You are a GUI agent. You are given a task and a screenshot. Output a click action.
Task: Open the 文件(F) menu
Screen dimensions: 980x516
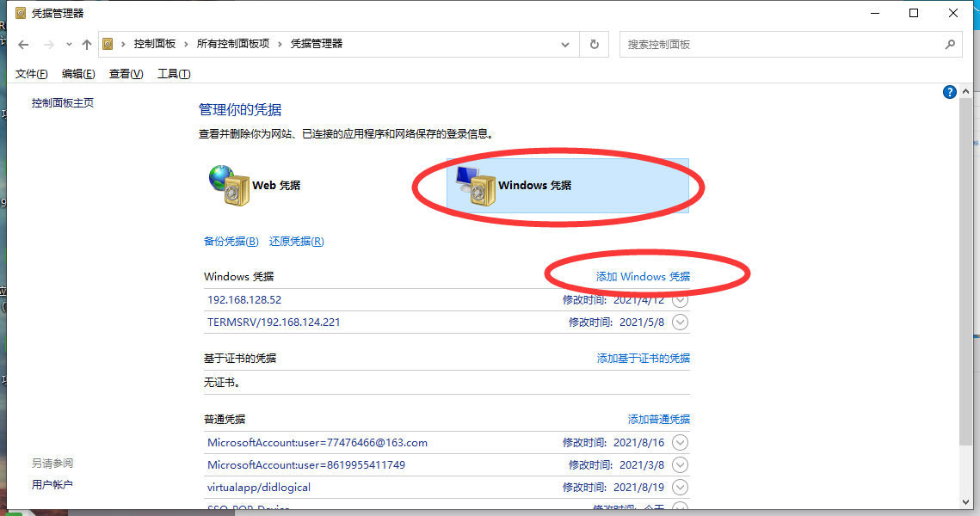(x=31, y=73)
